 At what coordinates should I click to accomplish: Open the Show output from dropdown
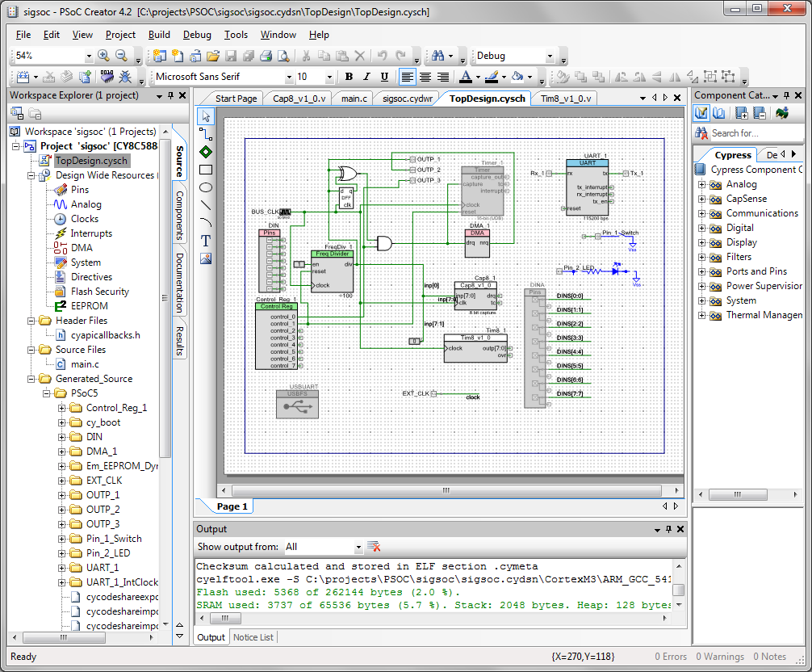[x=360, y=546]
